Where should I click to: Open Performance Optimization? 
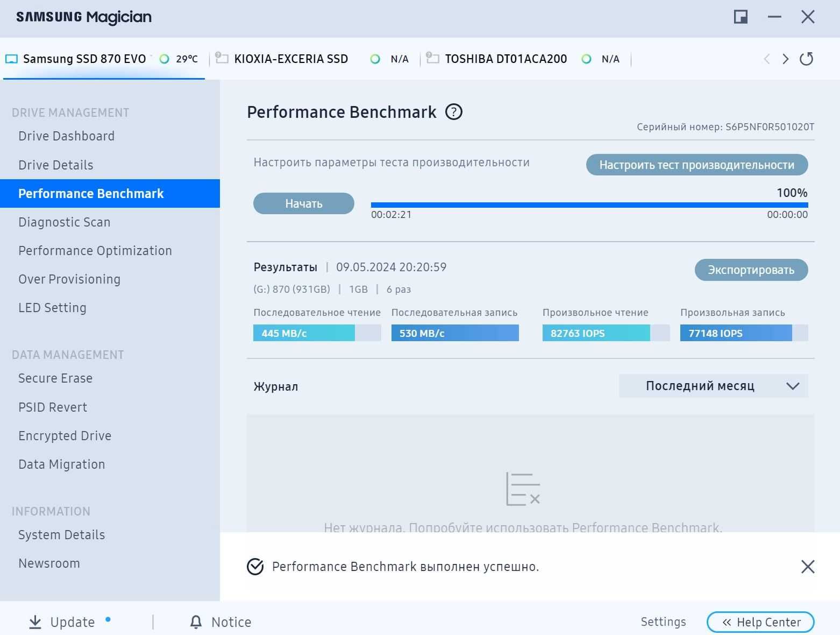click(95, 250)
